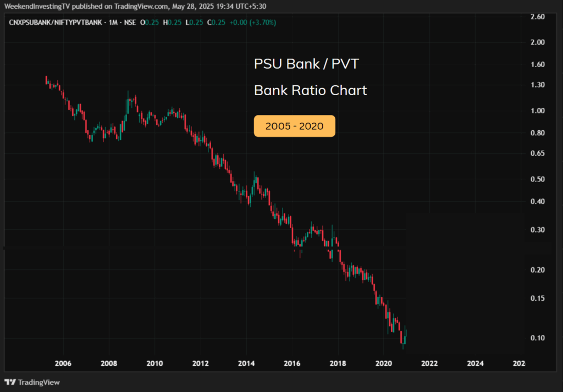
Task: Click the 0.65 price axis label
Action: tap(538, 153)
